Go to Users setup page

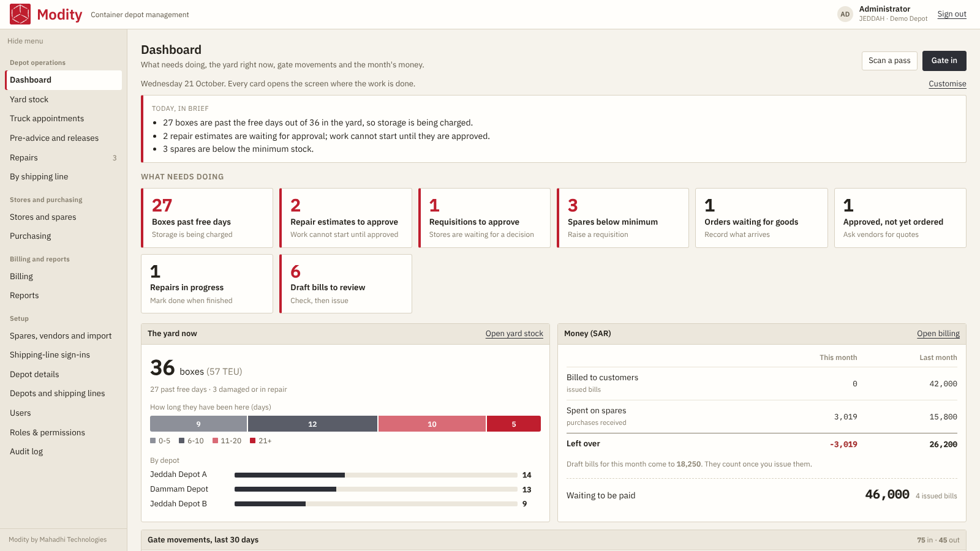click(x=64, y=413)
